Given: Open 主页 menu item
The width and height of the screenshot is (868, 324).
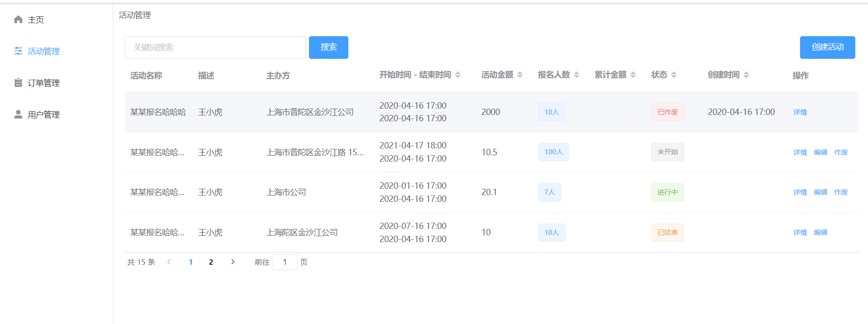Looking at the screenshot, I should point(56,19).
